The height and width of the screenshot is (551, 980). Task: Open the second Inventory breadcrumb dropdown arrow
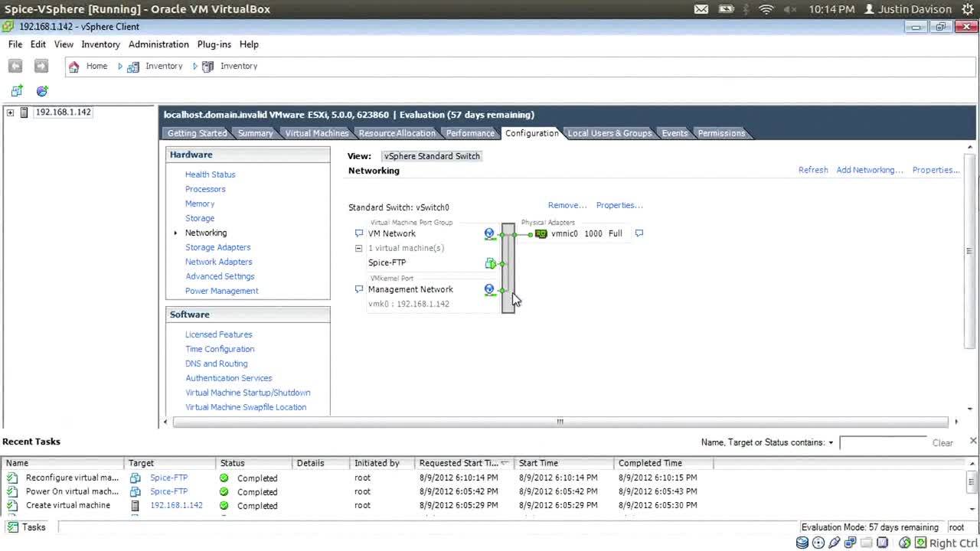(x=195, y=67)
